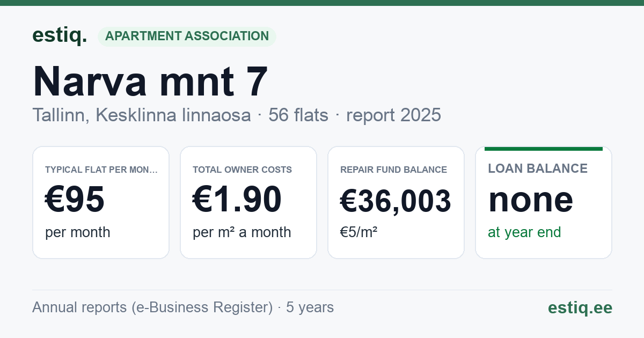Open the Typical flat per month card
This screenshot has height=338, width=644.
[101, 202]
